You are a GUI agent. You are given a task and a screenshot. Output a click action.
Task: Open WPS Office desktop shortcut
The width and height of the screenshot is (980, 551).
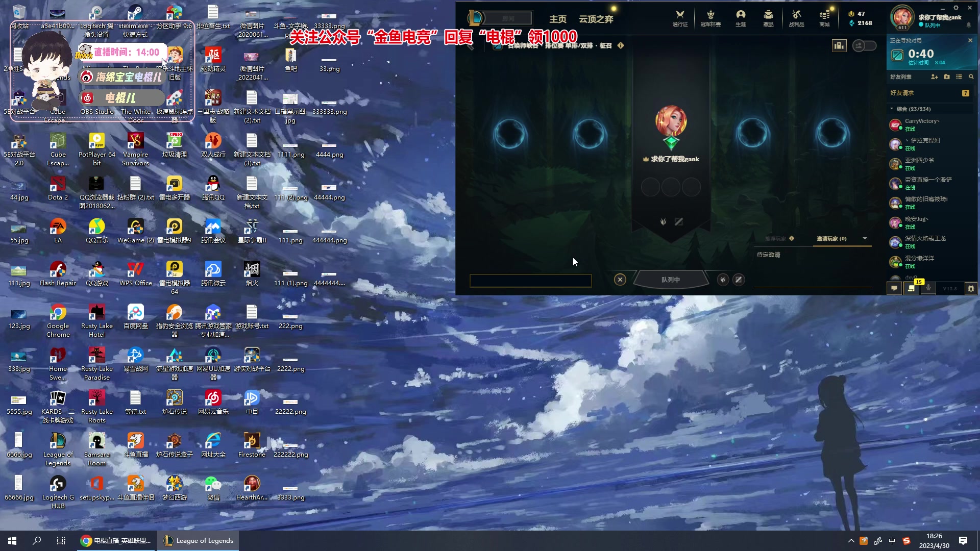pyautogui.click(x=135, y=274)
